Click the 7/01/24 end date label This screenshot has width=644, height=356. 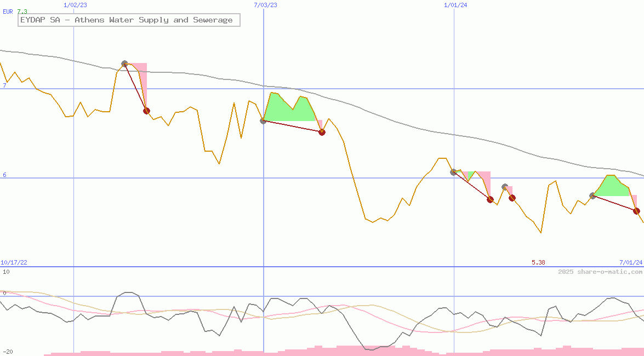[x=630, y=263]
